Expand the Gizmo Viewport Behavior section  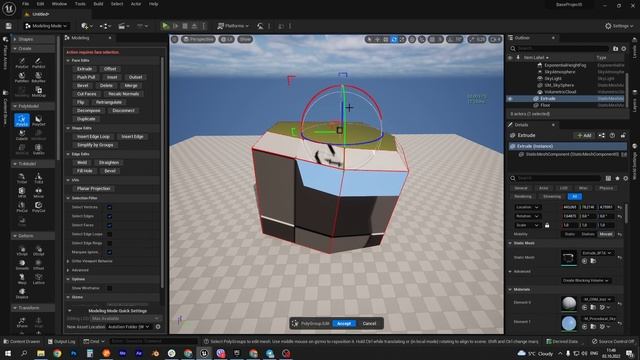pyautogui.click(x=69, y=261)
